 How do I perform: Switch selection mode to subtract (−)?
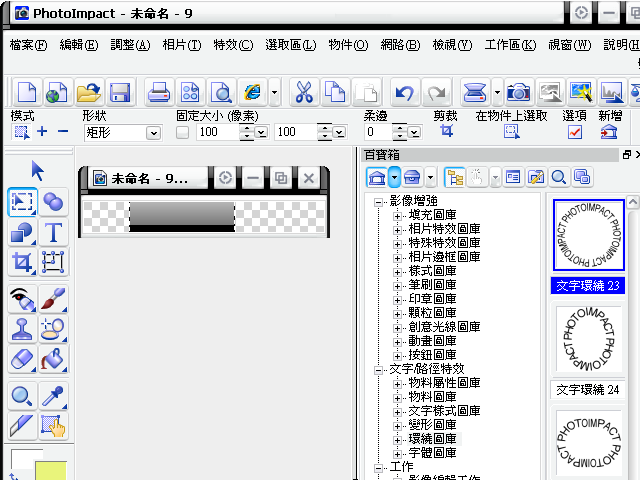tap(63, 131)
